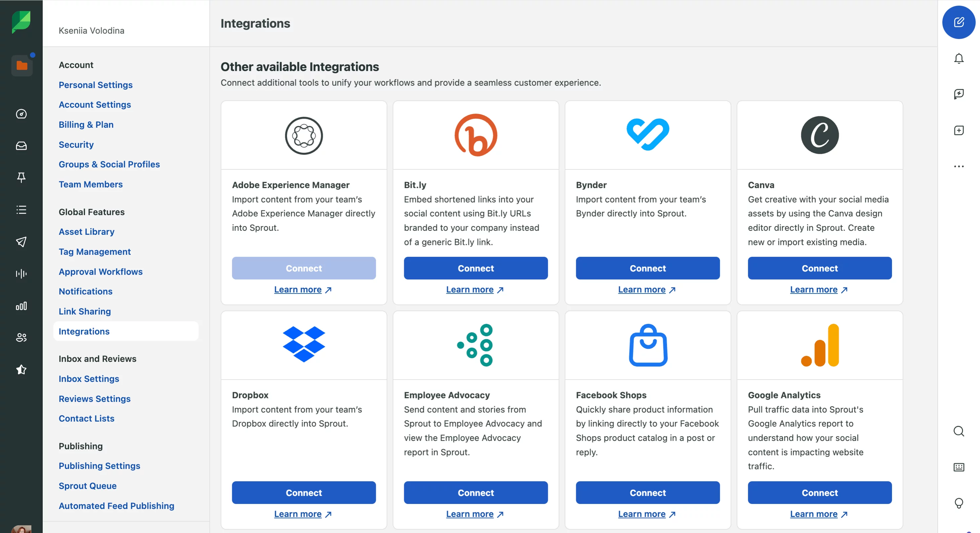Click the chat bubble lightning icon
980x533 pixels.
click(959, 94)
